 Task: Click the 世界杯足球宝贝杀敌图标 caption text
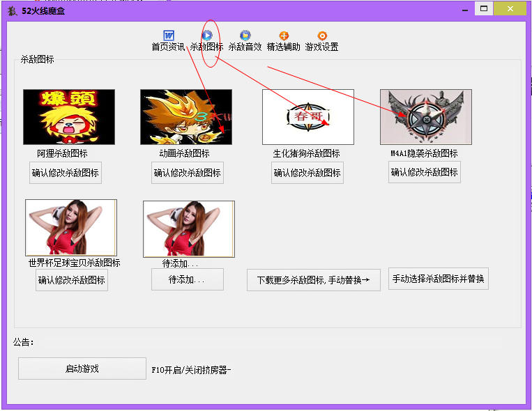pyautogui.click(x=75, y=263)
